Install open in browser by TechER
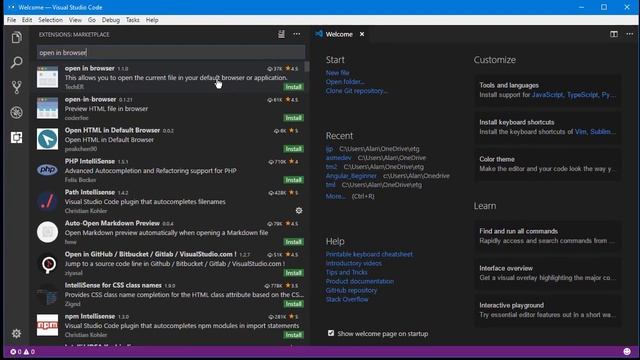The height and width of the screenshot is (360, 640). coord(293,87)
